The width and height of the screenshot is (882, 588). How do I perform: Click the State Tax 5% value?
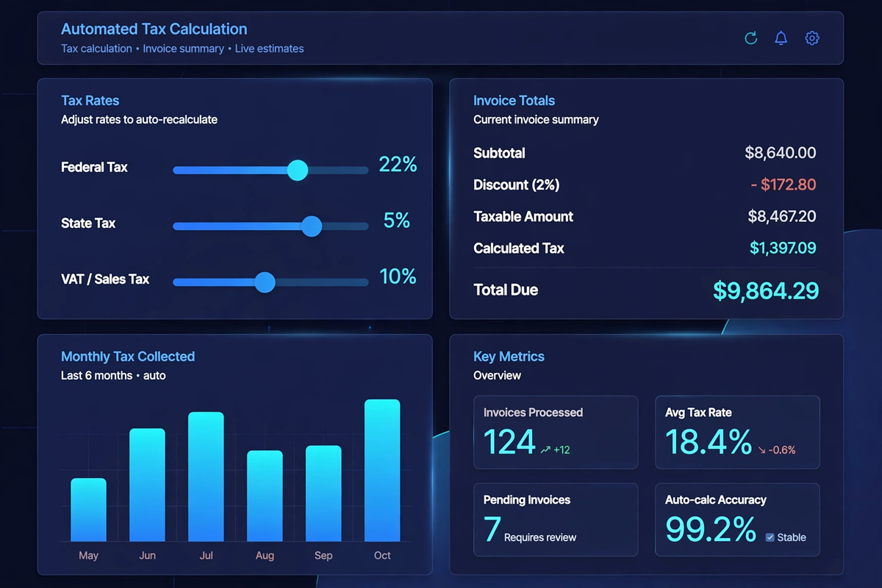tap(397, 220)
